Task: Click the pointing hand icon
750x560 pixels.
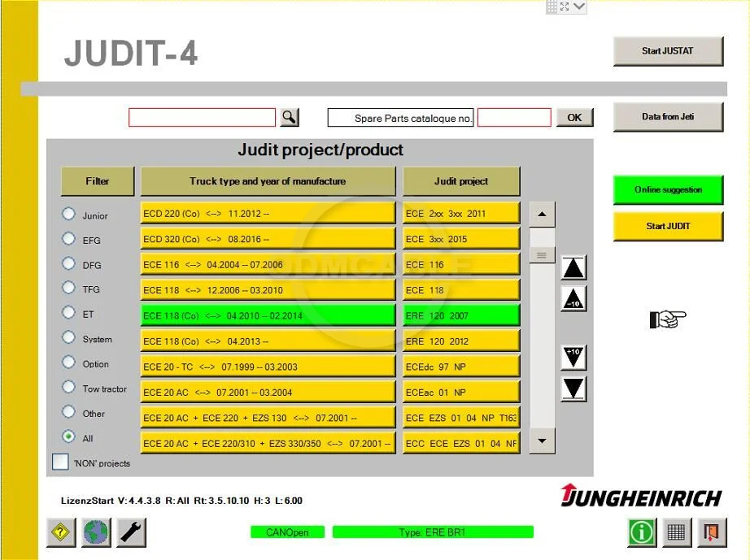Action: click(668, 319)
